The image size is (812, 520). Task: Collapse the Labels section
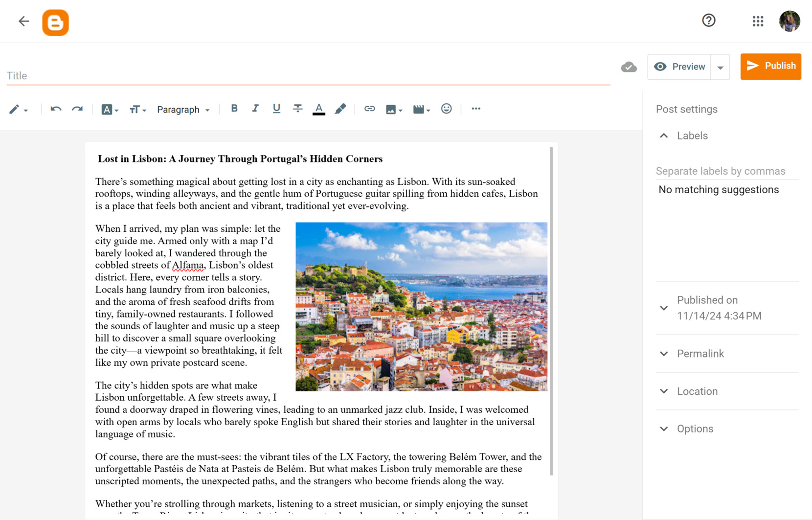(x=663, y=136)
